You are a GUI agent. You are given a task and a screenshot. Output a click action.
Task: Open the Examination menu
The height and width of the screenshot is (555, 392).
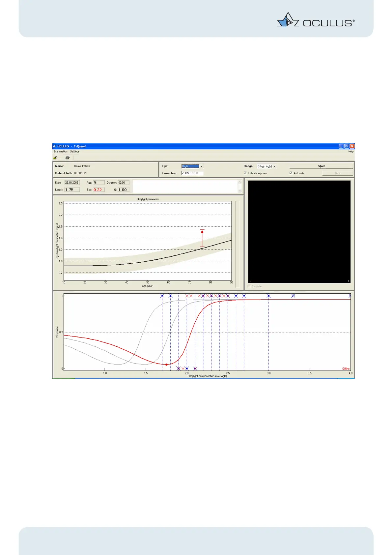tap(61, 152)
